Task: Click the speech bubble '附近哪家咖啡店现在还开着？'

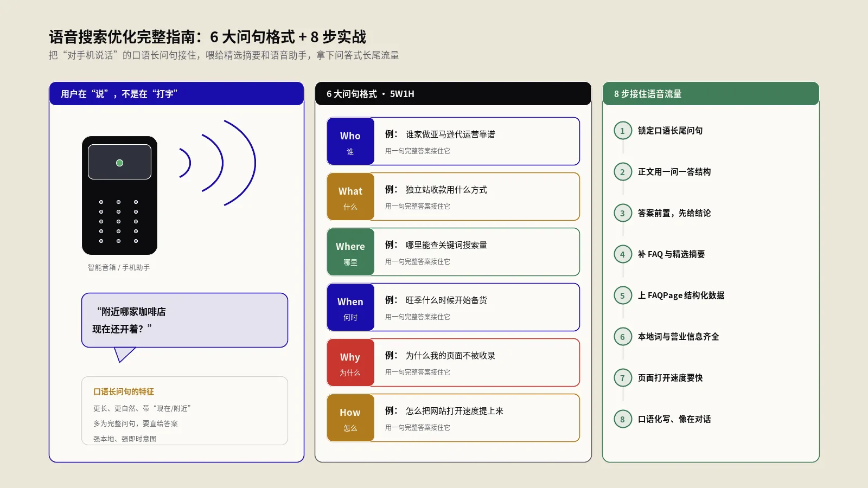Action: click(x=184, y=320)
